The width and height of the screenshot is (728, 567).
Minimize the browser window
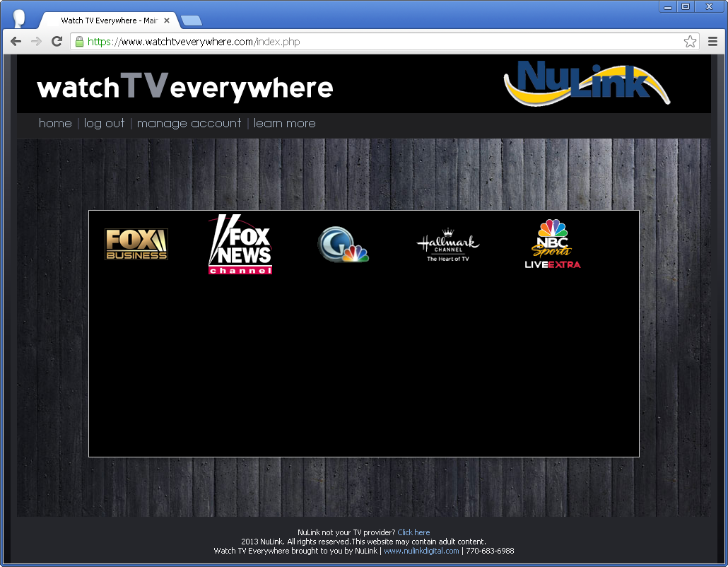tap(668, 6)
